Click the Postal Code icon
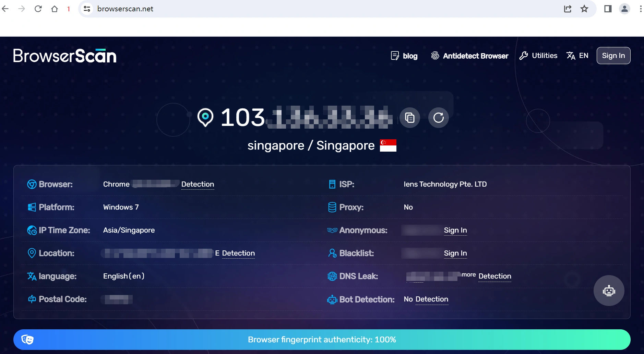This screenshot has height=354, width=644. 32,299
